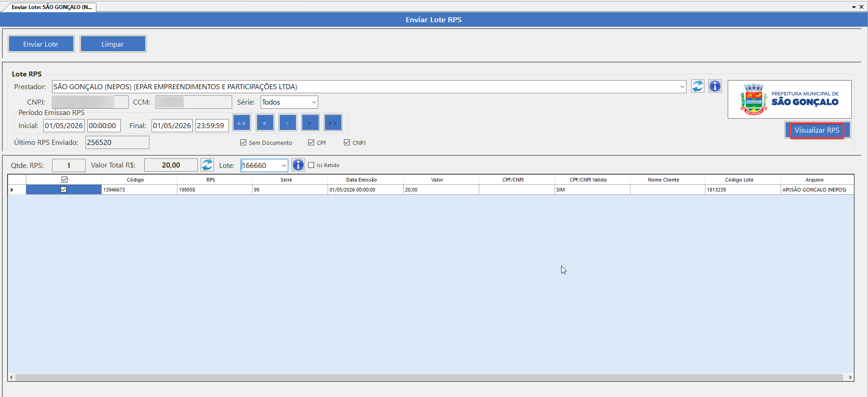Click the CNPJ field

(x=90, y=102)
